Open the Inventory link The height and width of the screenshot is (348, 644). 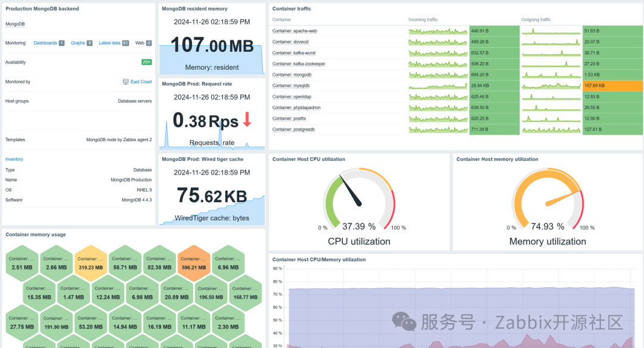(14, 159)
